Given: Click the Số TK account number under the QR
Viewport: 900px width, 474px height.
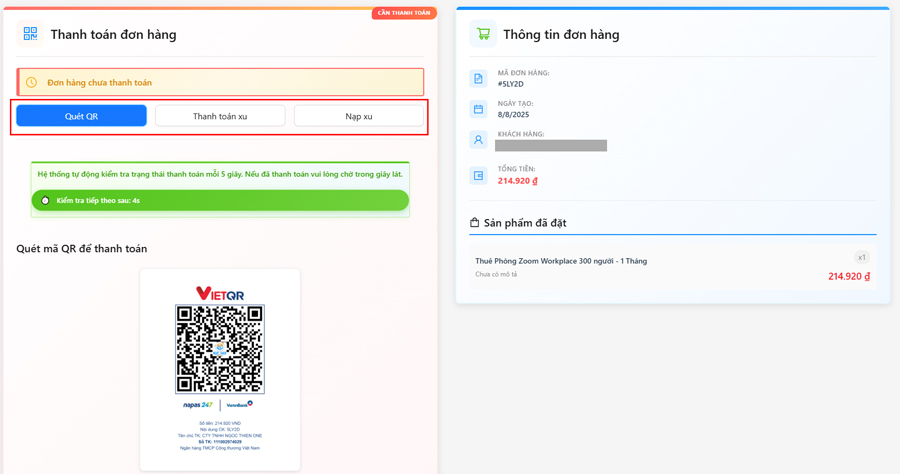Looking at the screenshot, I should coord(220,442).
